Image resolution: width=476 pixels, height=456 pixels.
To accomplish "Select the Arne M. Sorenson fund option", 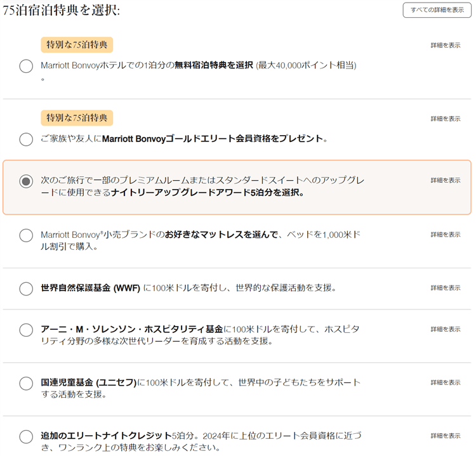I will click(26, 330).
